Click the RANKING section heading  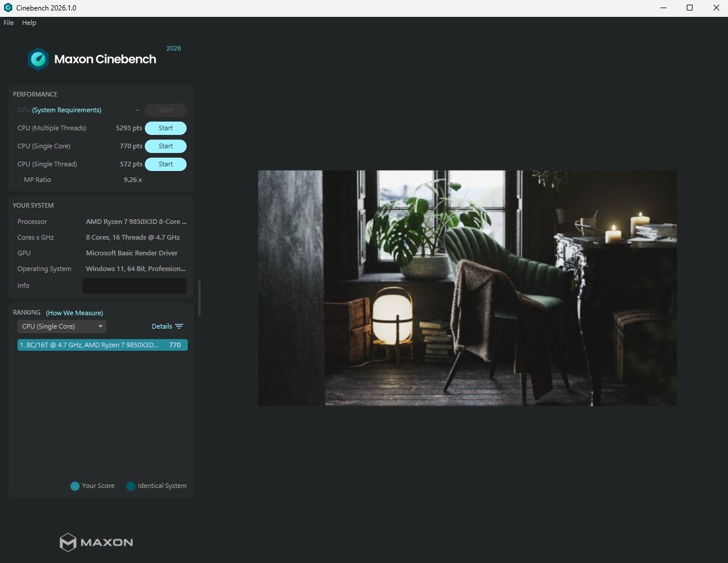(x=27, y=312)
